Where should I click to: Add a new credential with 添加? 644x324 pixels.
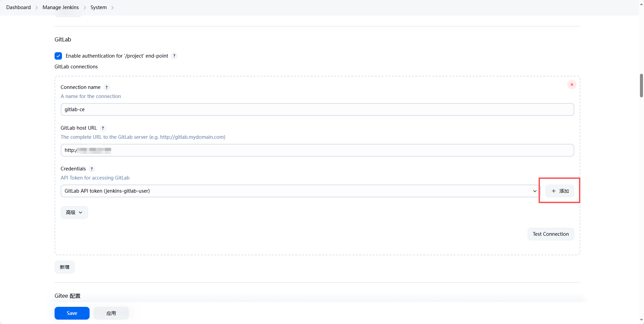point(560,191)
